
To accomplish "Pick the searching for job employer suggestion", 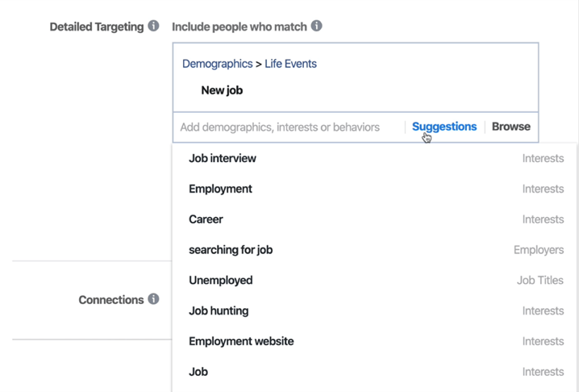I will click(374, 250).
